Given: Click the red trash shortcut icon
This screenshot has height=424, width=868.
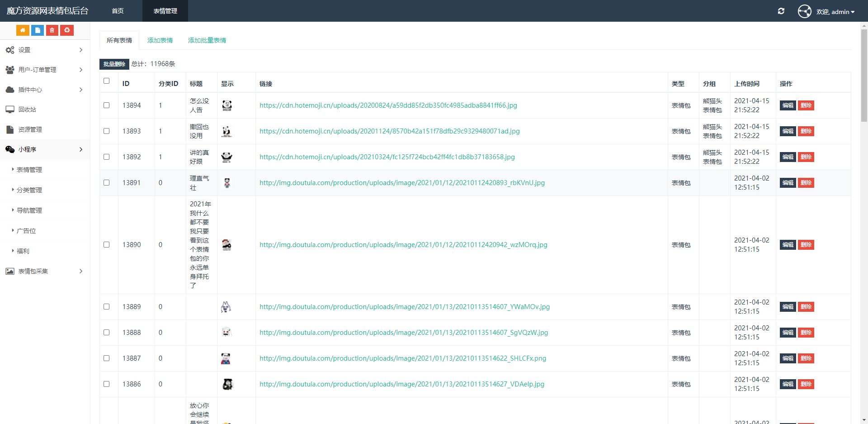Looking at the screenshot, I should click(x=52, y=30).
